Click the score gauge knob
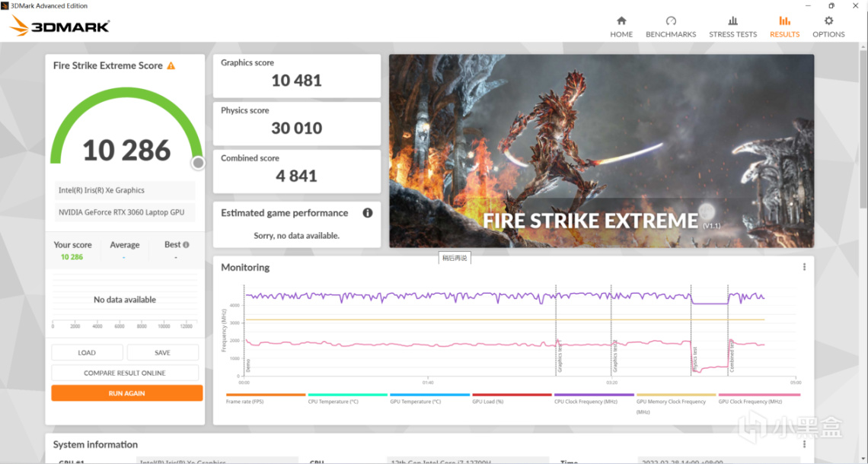Viewport: 868px width, 464px height. coord(198,163)
